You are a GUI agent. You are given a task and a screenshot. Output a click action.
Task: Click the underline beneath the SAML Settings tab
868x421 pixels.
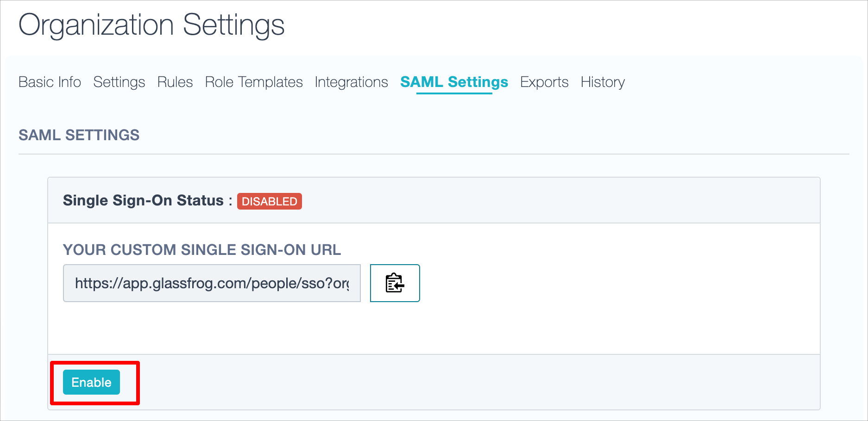[454, 93]
